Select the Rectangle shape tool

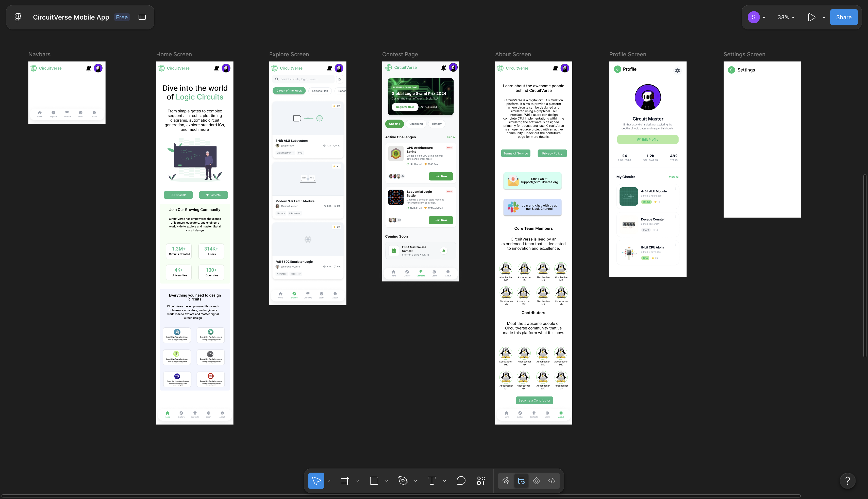point(374,480)
